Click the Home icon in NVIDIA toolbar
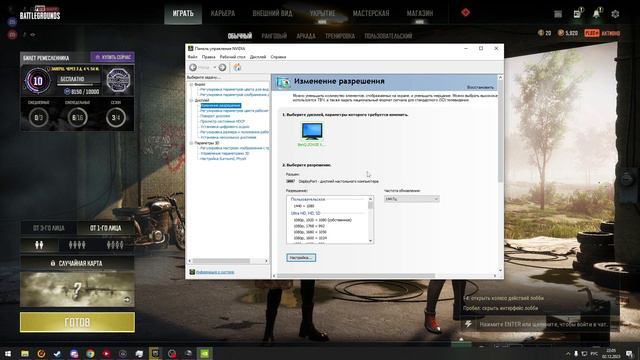 237,67
